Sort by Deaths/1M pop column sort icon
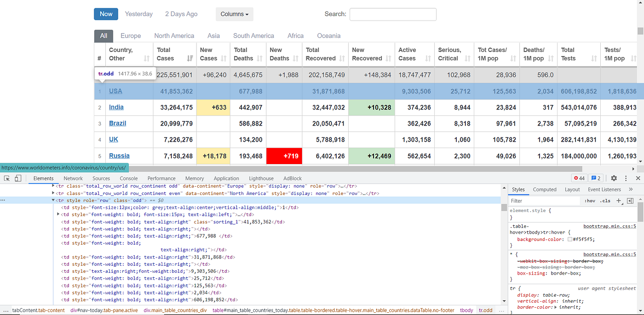This screenshot has height=315, width=644. coord(551,58)
